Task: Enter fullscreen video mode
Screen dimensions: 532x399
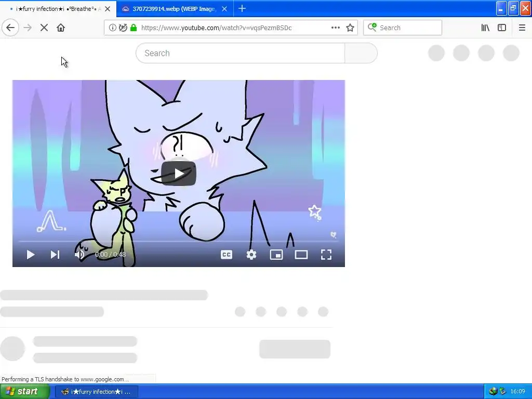Action: pyautogui.click(x=326, y=255)
